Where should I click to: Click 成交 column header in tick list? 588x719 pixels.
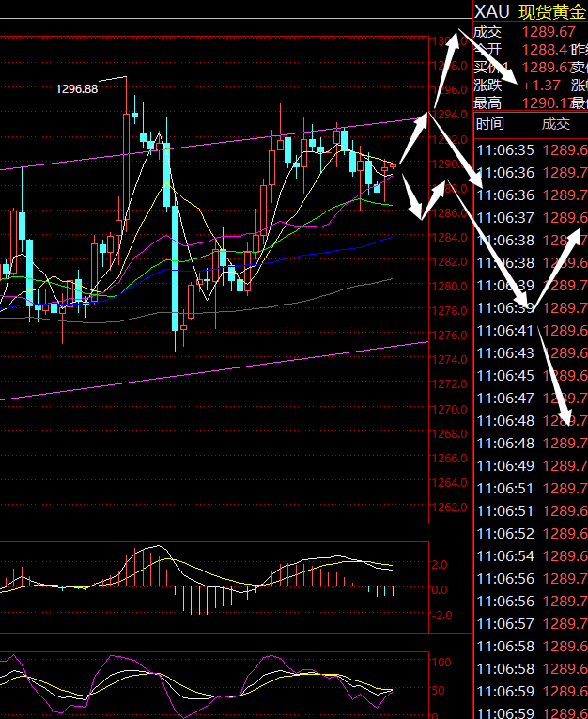[555, 124]
